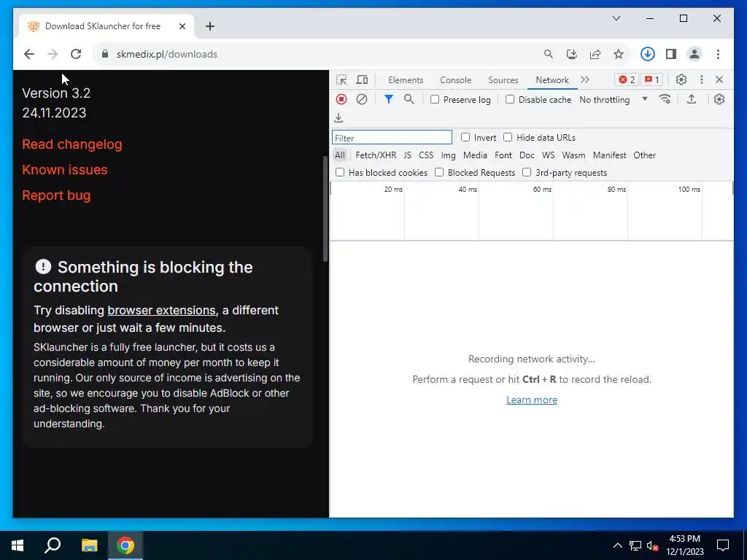Toggle Chrome side panel
This screenshot has width=747, height=560.
click(671, 54)
